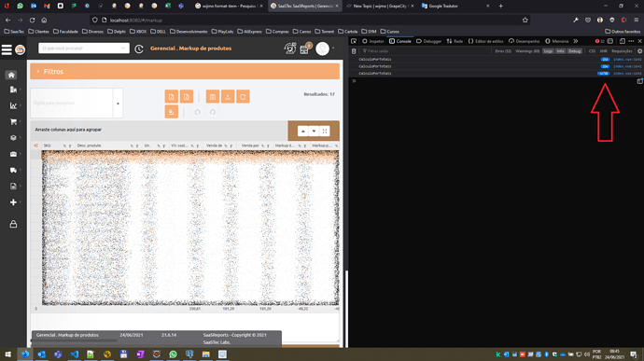Toggle the Debug filter in console

[x=575, y=51]
